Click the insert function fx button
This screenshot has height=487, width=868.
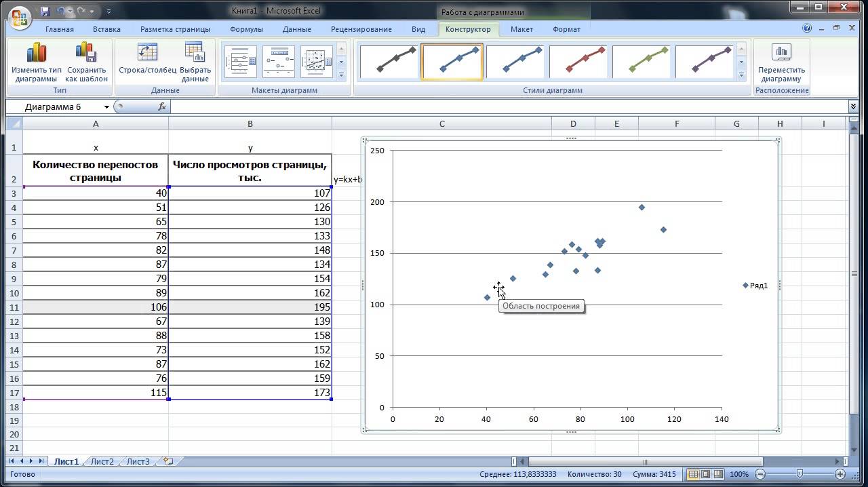coord(162,106)
